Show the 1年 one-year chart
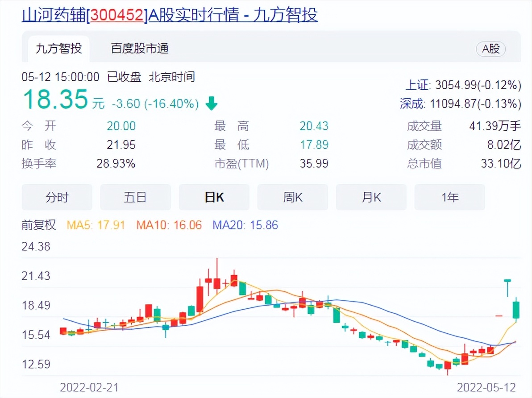This screenshot has width=532, height=398. [449, 197]
